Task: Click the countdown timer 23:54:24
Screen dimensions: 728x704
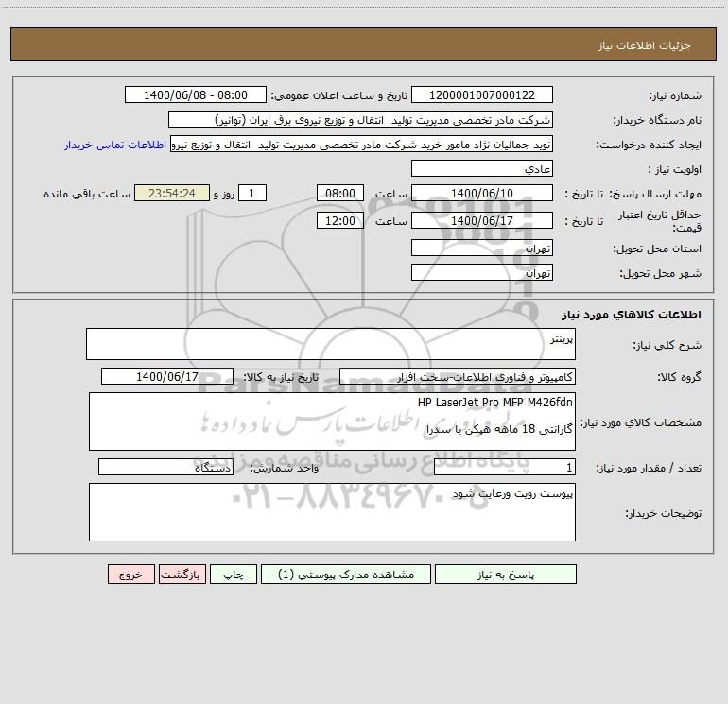Action: pos(172,193)
